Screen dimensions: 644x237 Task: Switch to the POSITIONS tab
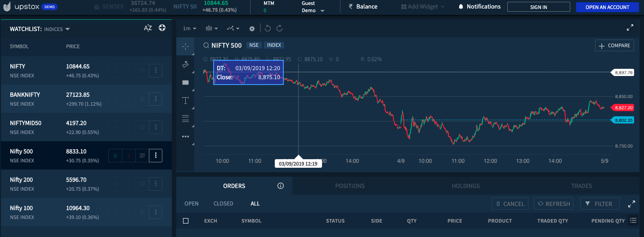[x=350, y=186]
